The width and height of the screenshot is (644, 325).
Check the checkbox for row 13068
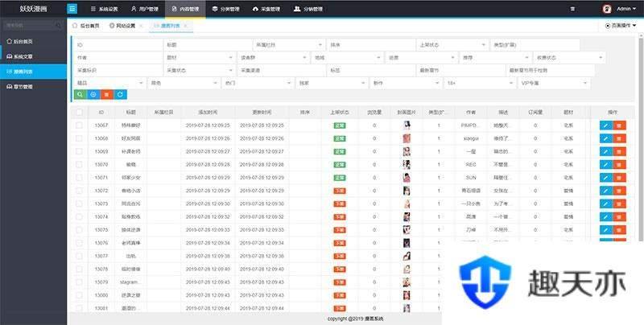coord(79,138)
